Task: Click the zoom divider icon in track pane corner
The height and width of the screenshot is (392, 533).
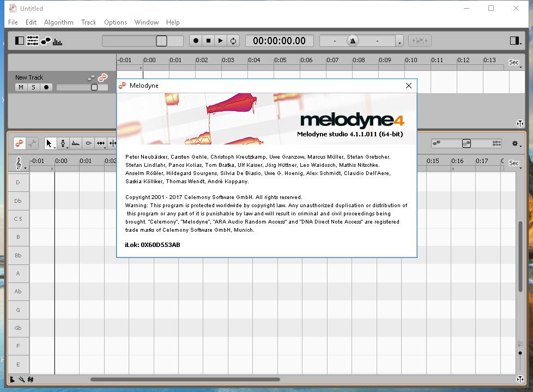Action: [520, 123]
